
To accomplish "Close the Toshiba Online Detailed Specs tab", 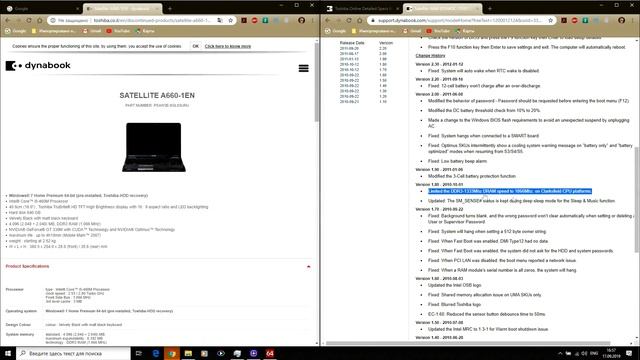I will point(398,9).
